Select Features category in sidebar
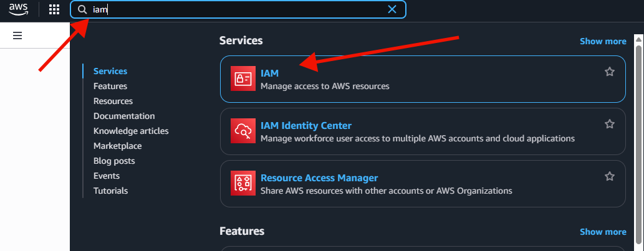Image resolution: width=644 pixels, height=251 pixels. point(110,86)
